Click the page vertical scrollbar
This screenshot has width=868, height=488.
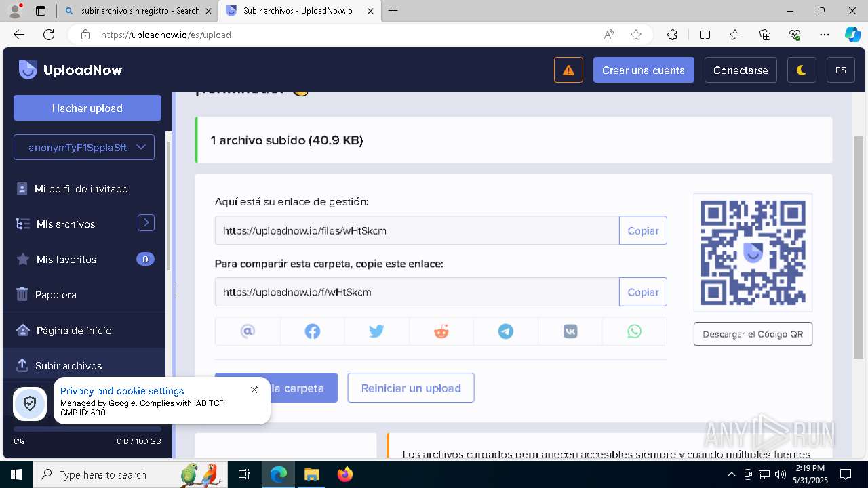[x=858, y=247]
